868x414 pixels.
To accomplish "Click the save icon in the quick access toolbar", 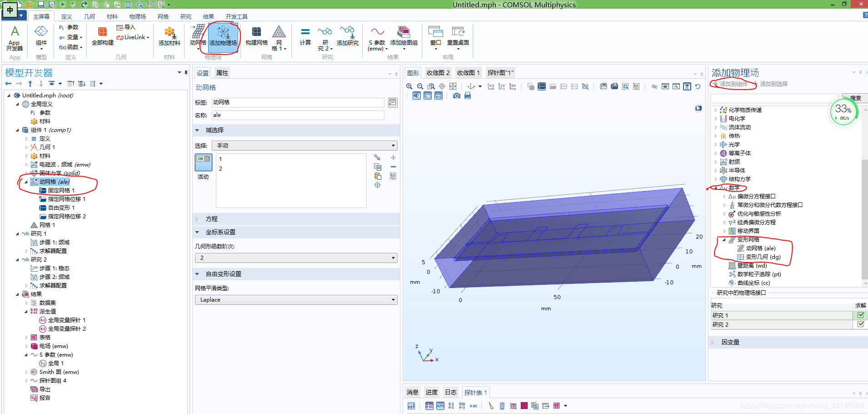I will click(x=41, y=5).
